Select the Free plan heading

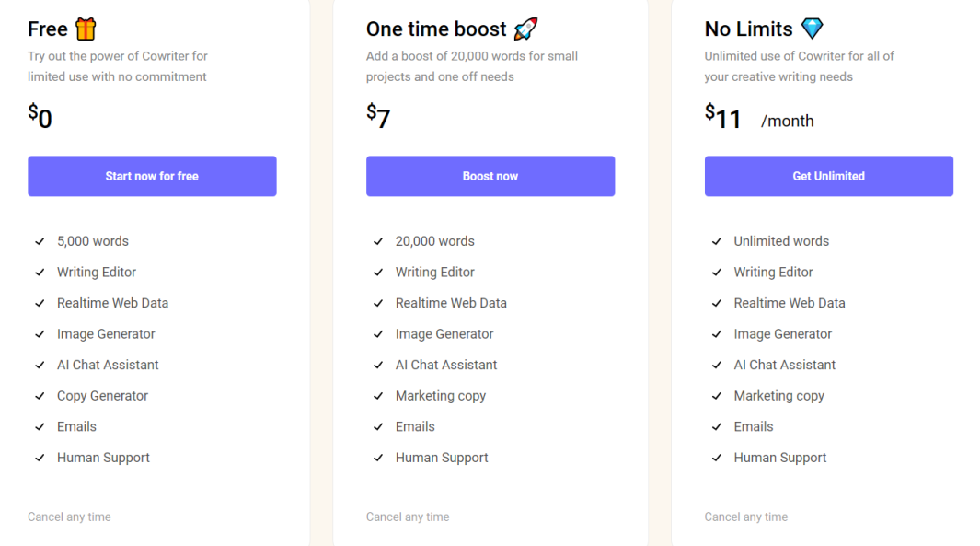(48, 29)
